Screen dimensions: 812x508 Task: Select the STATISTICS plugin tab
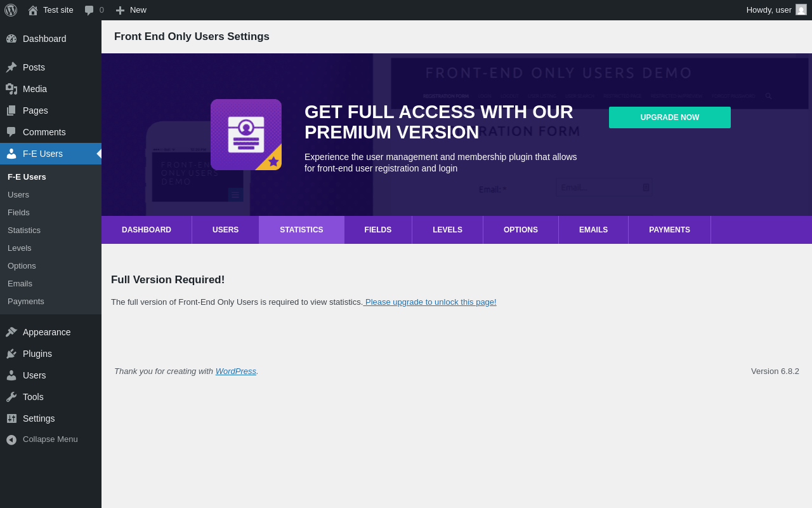[x=301, y=230]
